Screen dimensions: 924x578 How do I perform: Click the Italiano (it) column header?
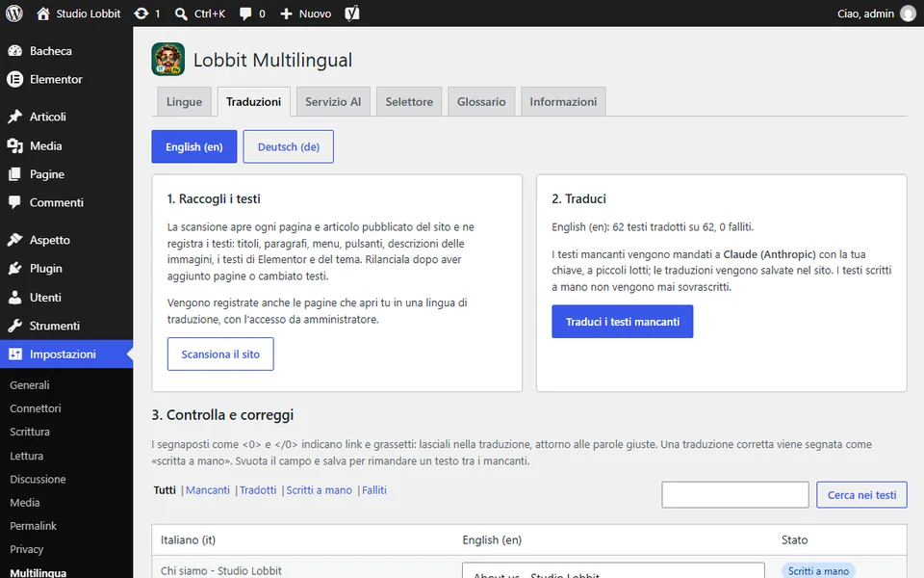pyautogui.click(x=188, y=539)
